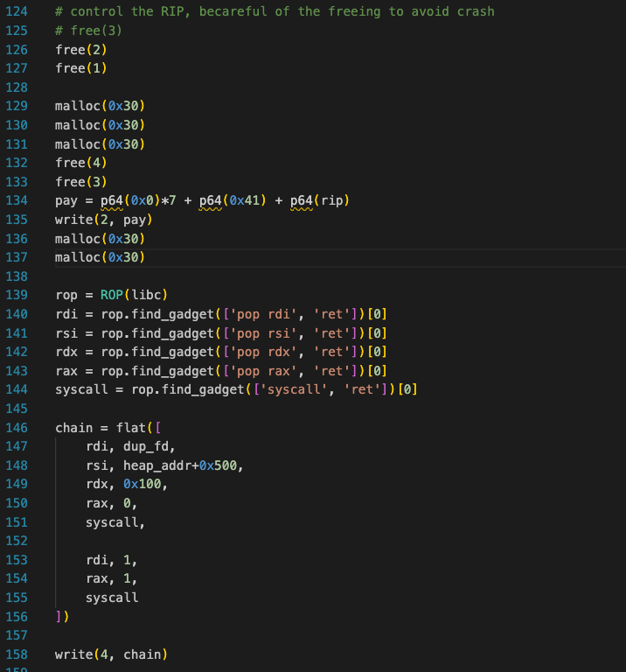The width and height of the screenshot is (626, 672).
Task: Click 'malloc(0x30)' on line 130
Action: [101, 125]
